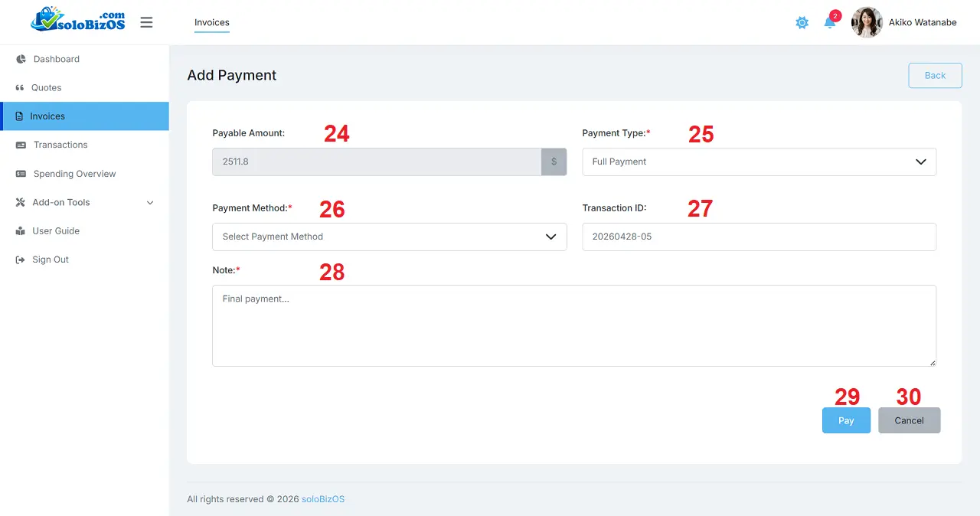The image size is (980, 516).
Task: Click the Note label
Action: (226, 270)
